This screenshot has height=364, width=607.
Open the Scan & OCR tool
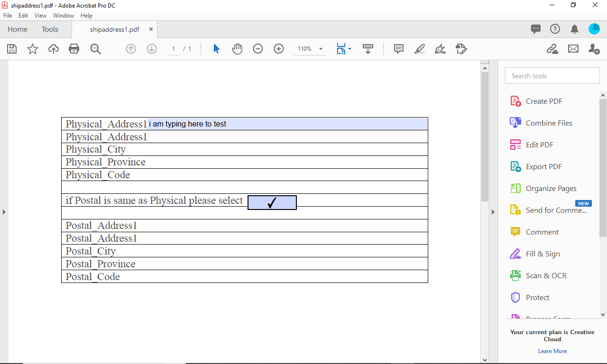[x=546, y=275]
